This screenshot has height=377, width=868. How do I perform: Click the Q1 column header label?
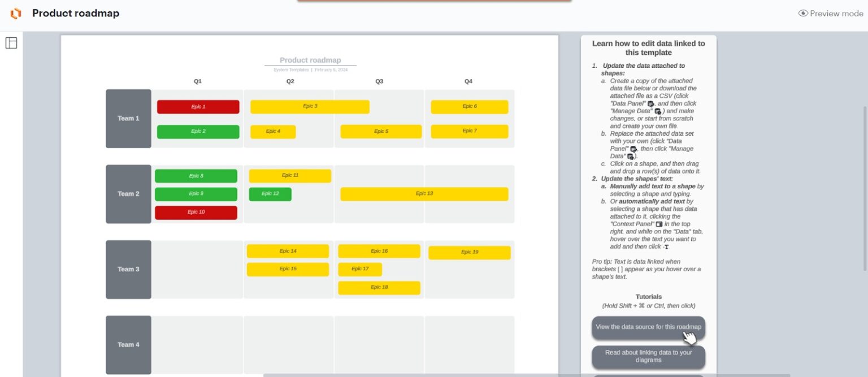(x=197, y=81)
